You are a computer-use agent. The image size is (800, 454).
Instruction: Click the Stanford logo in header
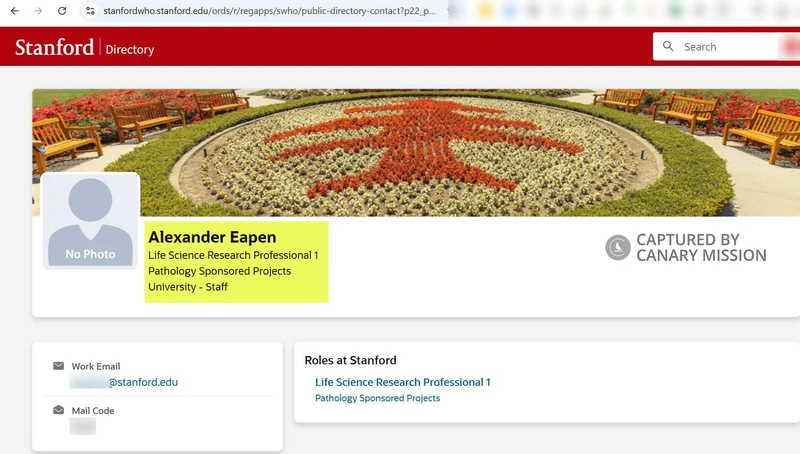click(x=55, y=47)
